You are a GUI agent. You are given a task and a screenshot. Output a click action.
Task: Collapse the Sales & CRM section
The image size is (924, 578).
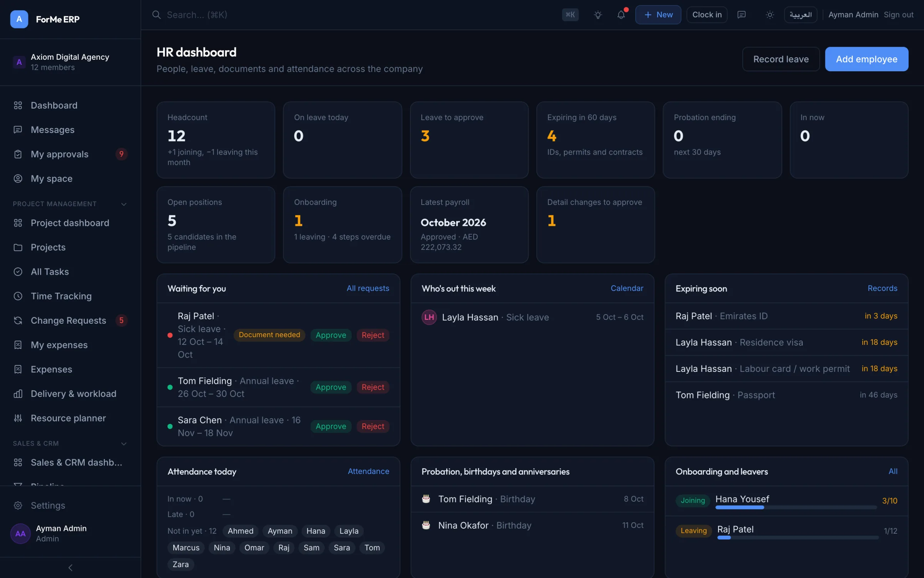pos(124,444)
